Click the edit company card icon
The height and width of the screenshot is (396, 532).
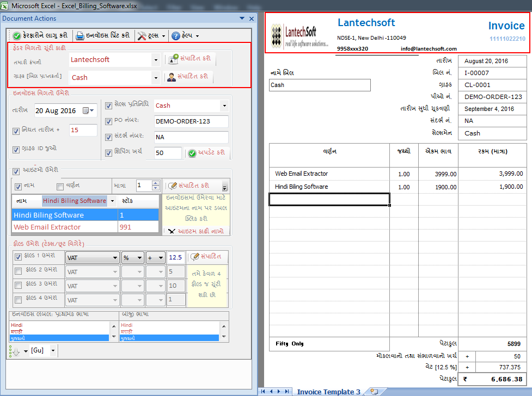173,59
